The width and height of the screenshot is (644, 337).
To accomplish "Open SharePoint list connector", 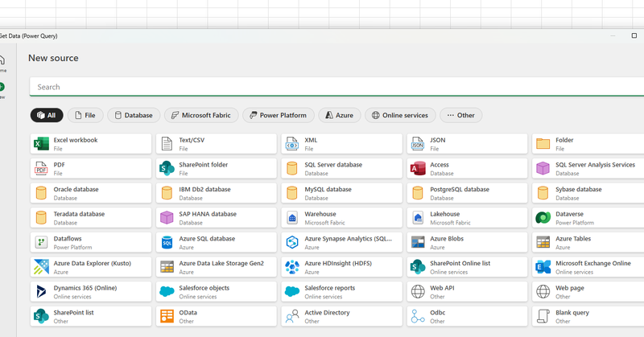I will (91, 316).
